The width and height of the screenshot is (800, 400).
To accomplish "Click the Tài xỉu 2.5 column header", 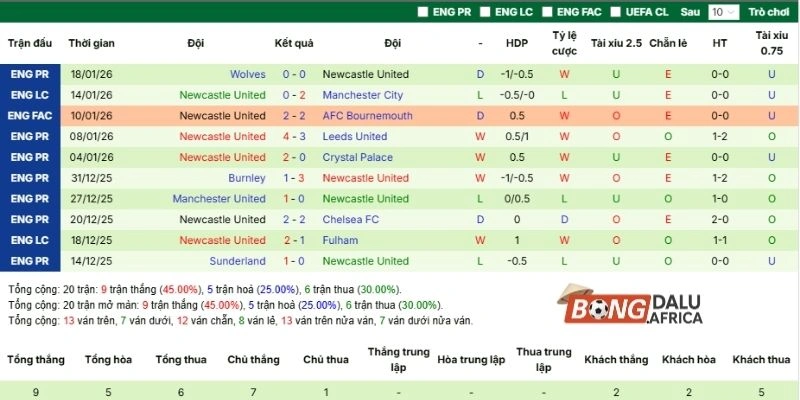I will point(615,44).
